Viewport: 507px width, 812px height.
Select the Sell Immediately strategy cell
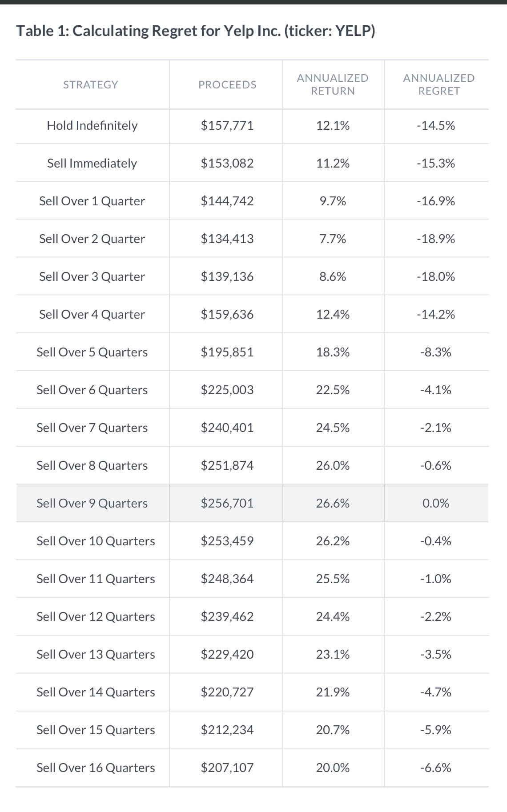(92, 163)
